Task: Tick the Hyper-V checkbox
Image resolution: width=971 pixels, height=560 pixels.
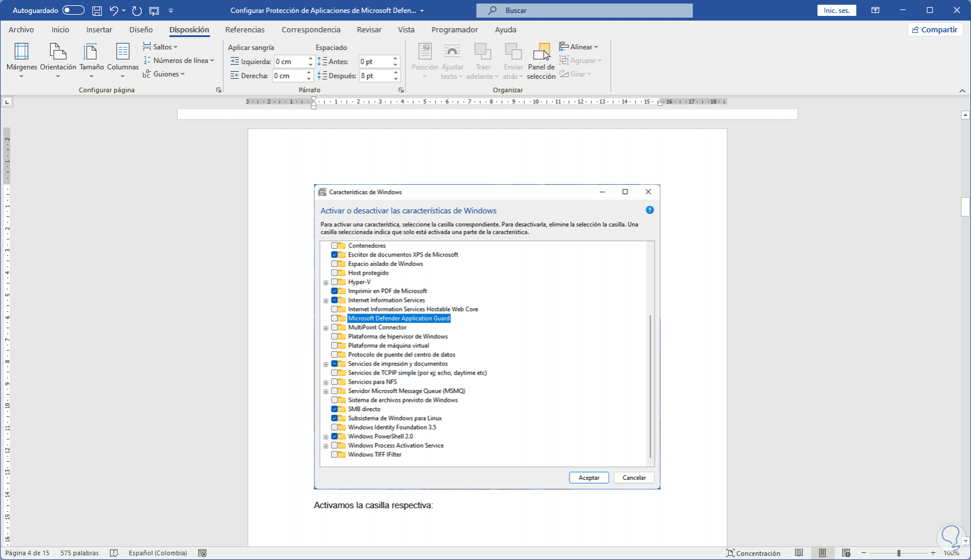Action: tap(334, 282)
